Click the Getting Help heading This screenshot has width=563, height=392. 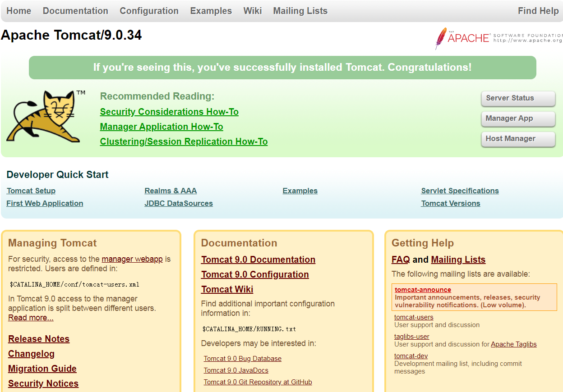click(423, 243)
